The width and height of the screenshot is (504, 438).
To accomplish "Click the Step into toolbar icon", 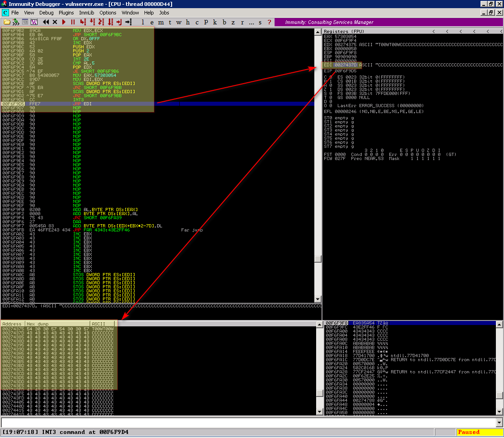I will click(83, 22).
